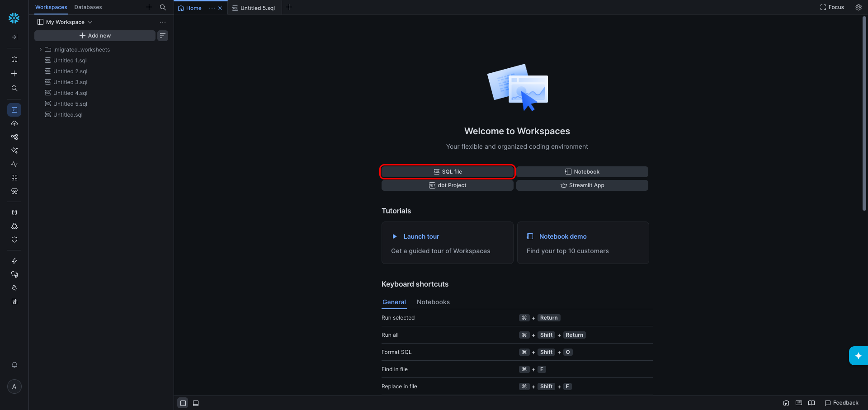Toggle the left side panel visibility
The height and width of the screenshot is (410, 868).
pyautogui.click(x=183, y=403)
